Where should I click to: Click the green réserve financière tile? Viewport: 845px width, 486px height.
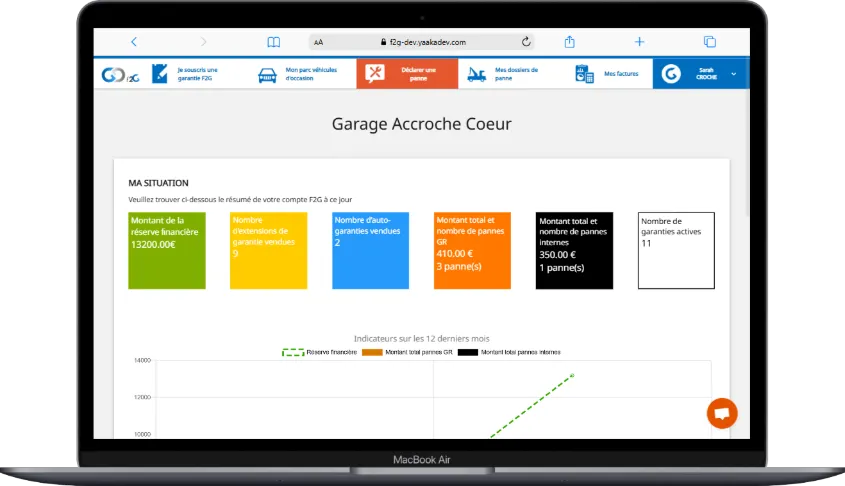tap(167, 250)
